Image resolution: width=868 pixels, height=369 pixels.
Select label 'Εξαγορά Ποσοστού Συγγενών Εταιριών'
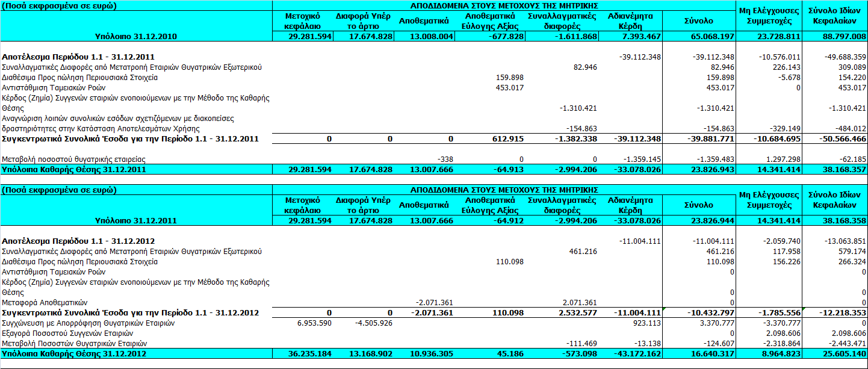67,333
